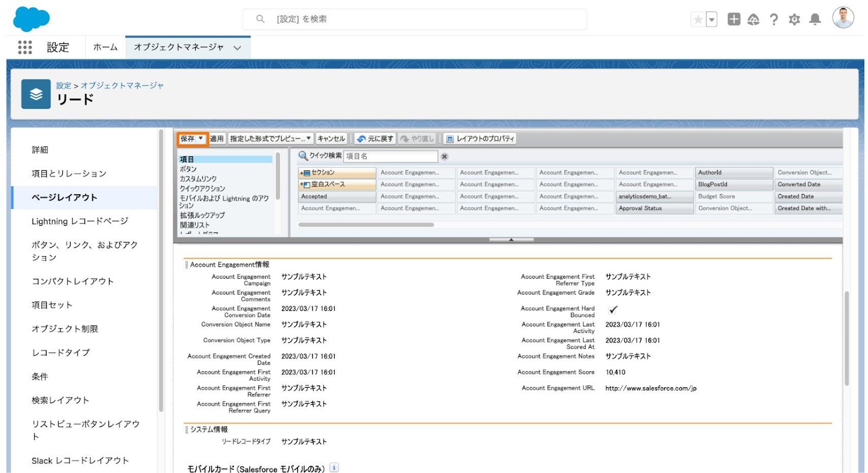
Task: Open レイアウトのプロパティ
Action: (x=480, y=139)
